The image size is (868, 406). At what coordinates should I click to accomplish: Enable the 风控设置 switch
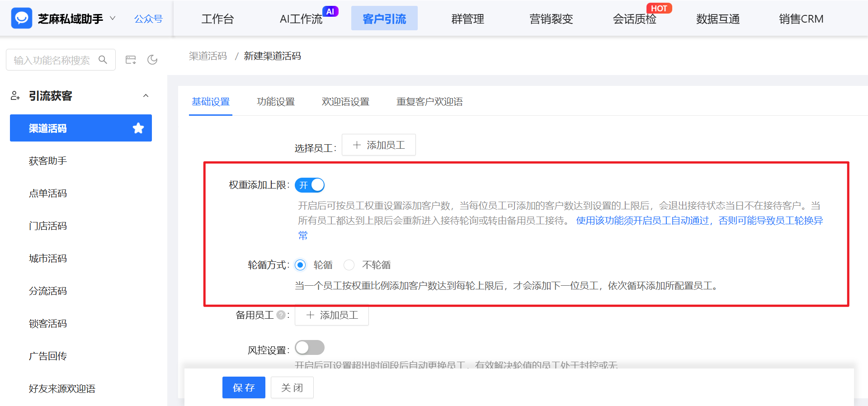coord(310,348)
